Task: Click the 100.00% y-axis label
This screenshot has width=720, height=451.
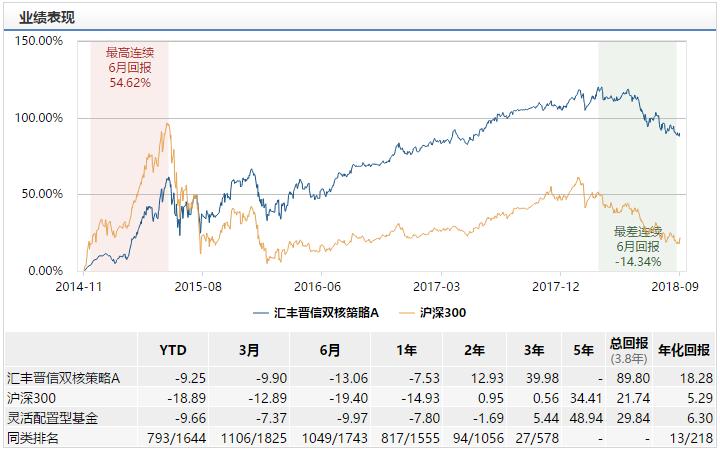Action: [39, 118]
